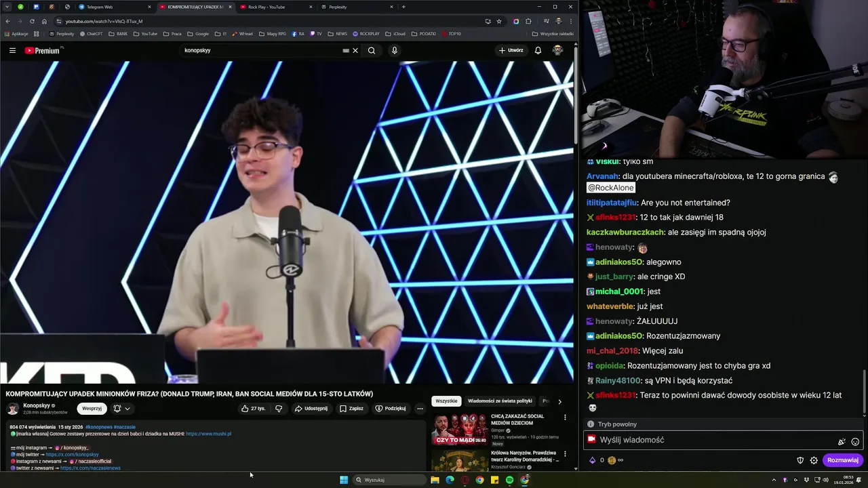
Task: Open the BANK bookmarks folder
Action: pyautogui.click(x=118, y=33)
